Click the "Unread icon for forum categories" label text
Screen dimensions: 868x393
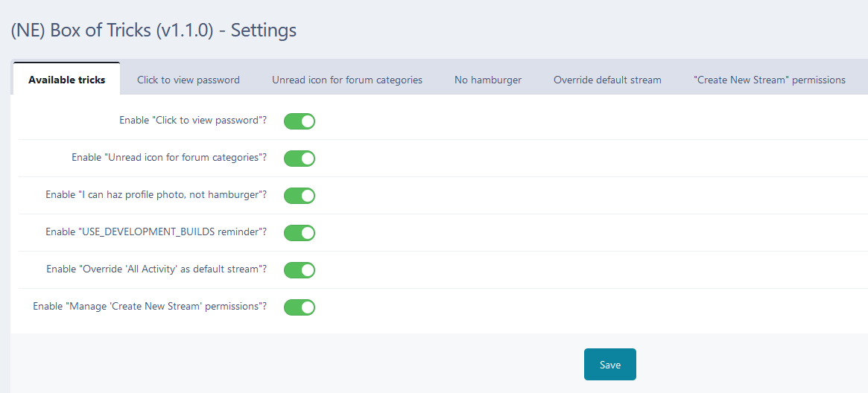click(169, 158)
